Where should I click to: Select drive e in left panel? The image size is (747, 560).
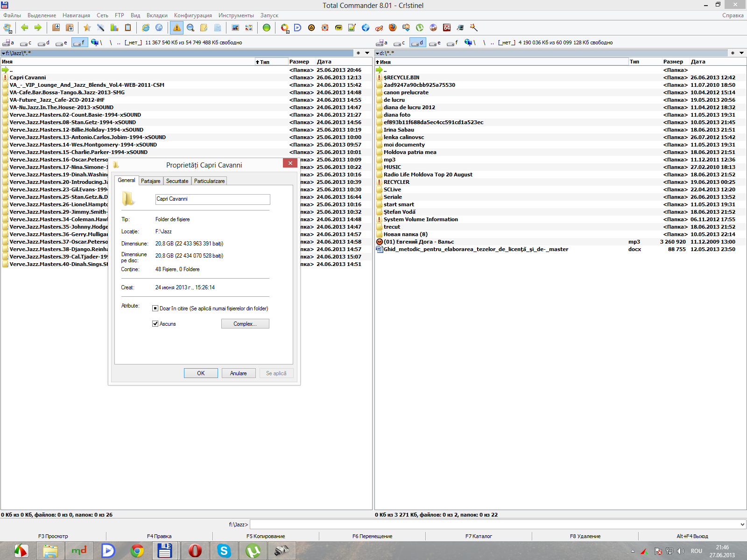62,42
